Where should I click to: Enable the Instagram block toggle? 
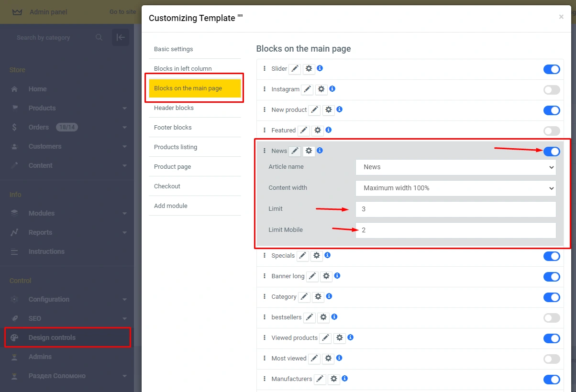(551, 90)
